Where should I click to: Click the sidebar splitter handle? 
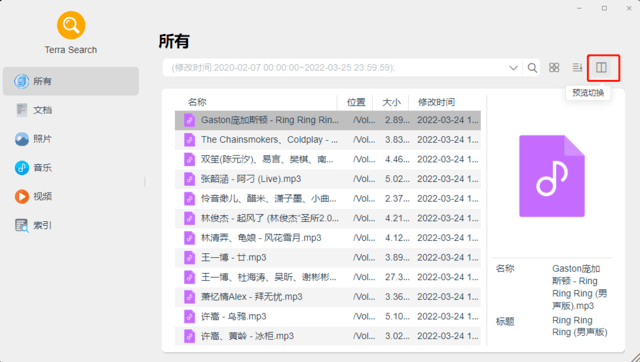[x=145, y=182]
